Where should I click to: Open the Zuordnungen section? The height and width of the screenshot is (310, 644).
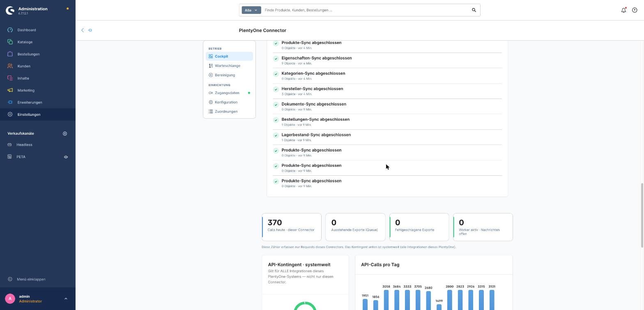[x=229, y=112]
